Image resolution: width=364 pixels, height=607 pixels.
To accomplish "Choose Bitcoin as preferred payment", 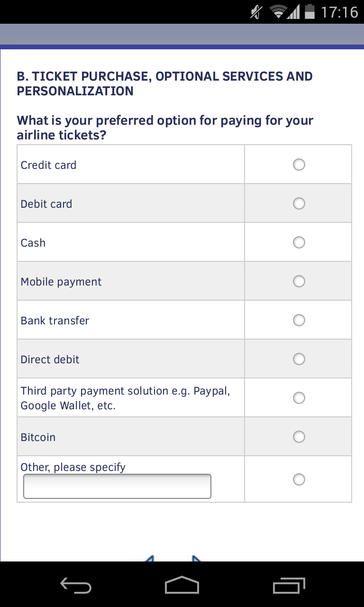I will [x=299, y=436].
